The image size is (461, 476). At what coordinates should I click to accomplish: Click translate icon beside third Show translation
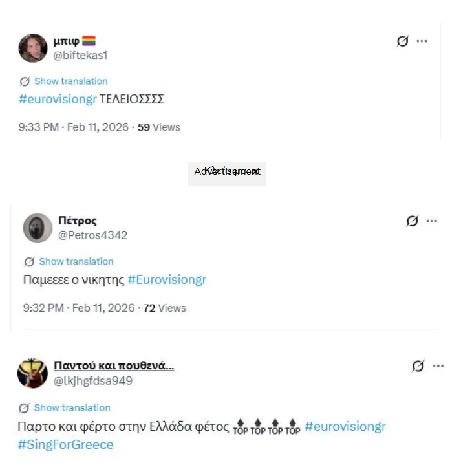tap(24, 408)
